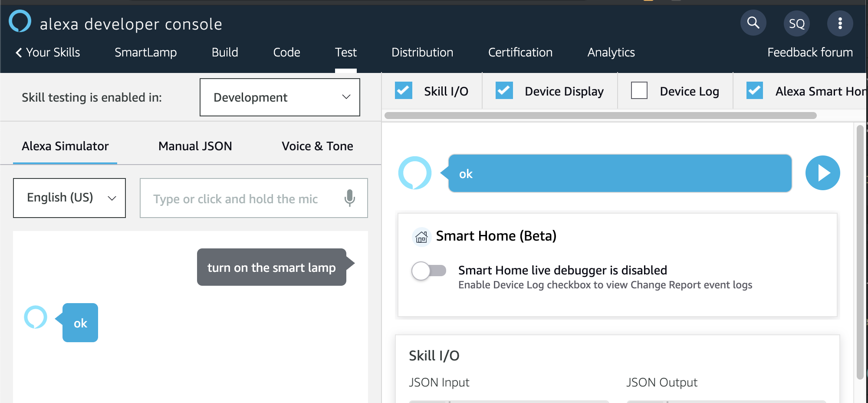
Task: Uncheck the Skill I/O checkbox
Action: (x=404, y=91)
